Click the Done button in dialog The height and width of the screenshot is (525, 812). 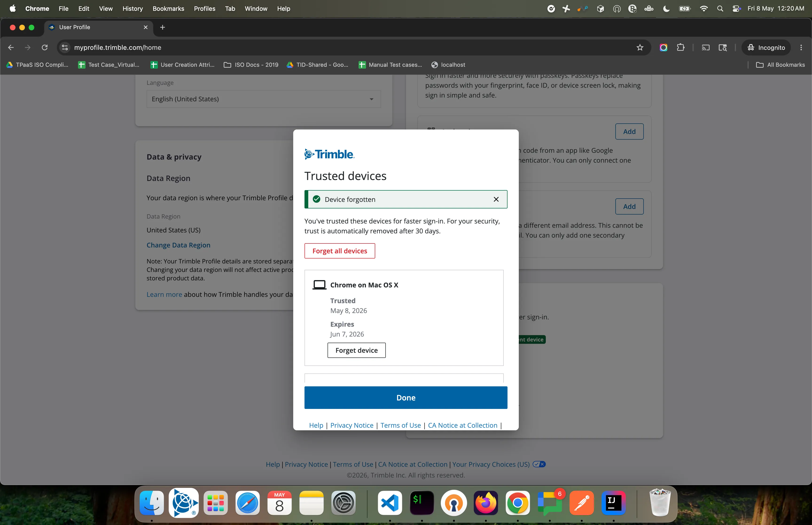(x=406, y=397)
